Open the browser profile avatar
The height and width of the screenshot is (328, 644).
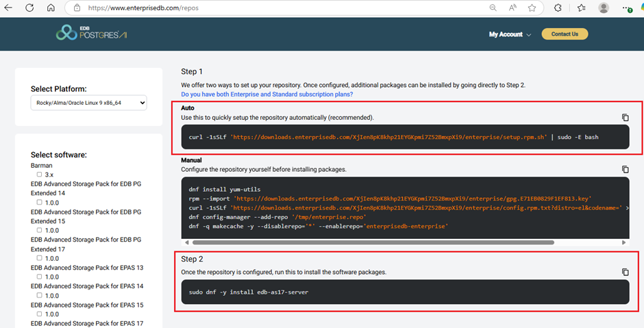coord(604,8)
